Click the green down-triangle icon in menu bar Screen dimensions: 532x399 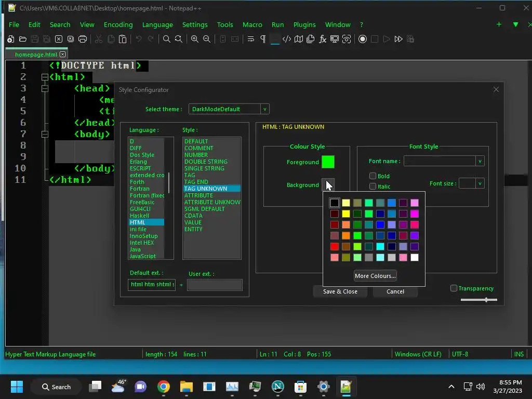[516, 24]
